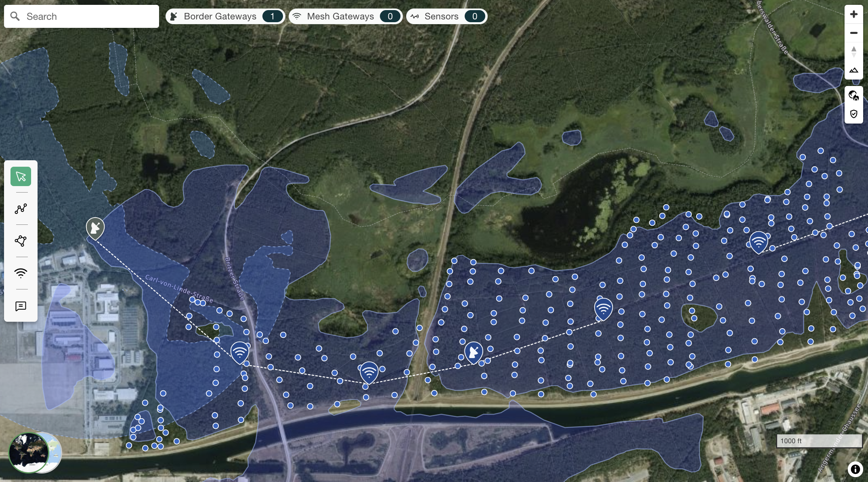Click magnifier icon in search bar
868x482 pixels.
pos(15,16)
